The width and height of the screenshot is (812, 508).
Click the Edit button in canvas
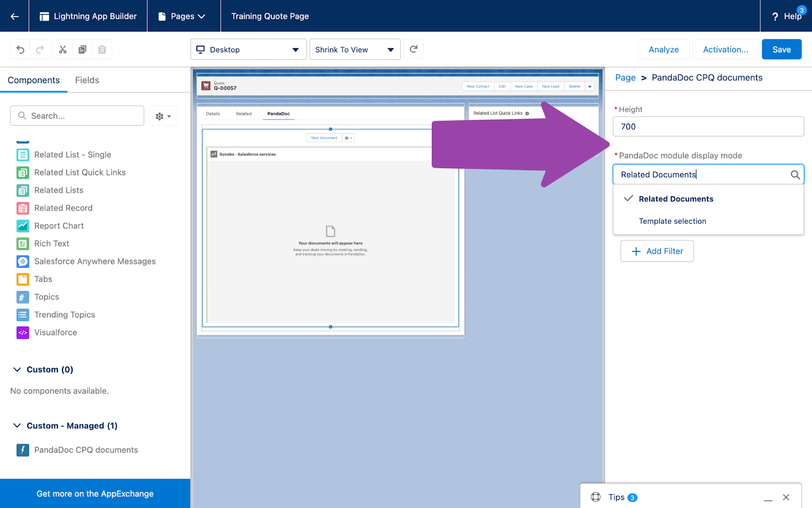tap(502, 86)
